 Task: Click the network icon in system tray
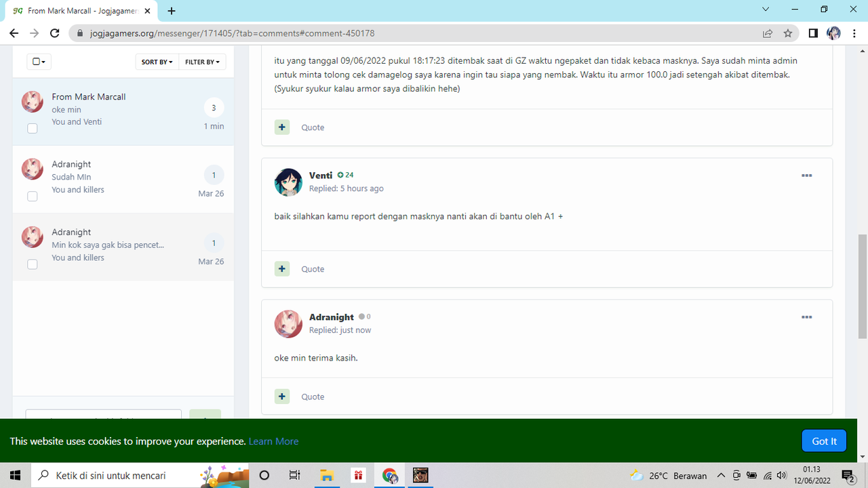(x=767, y=476)
